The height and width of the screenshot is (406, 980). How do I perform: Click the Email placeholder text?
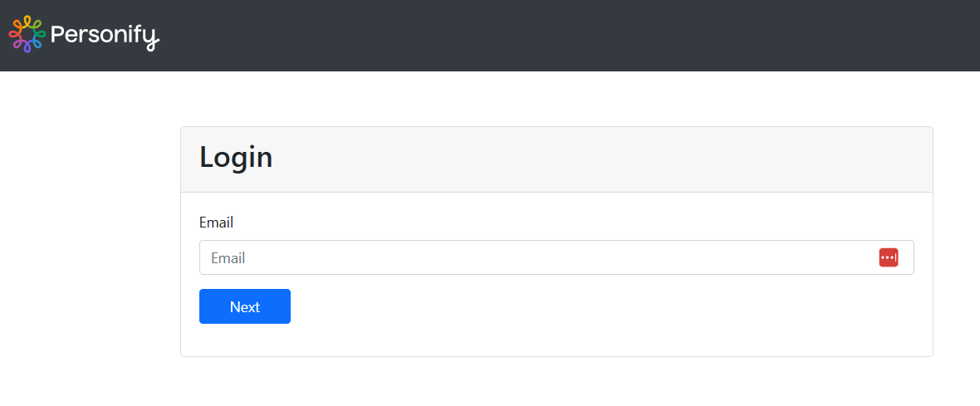click(228, 258)
